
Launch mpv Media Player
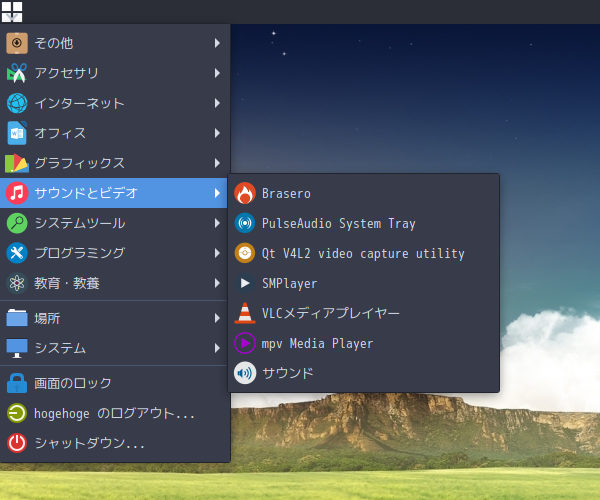point(364,343)
